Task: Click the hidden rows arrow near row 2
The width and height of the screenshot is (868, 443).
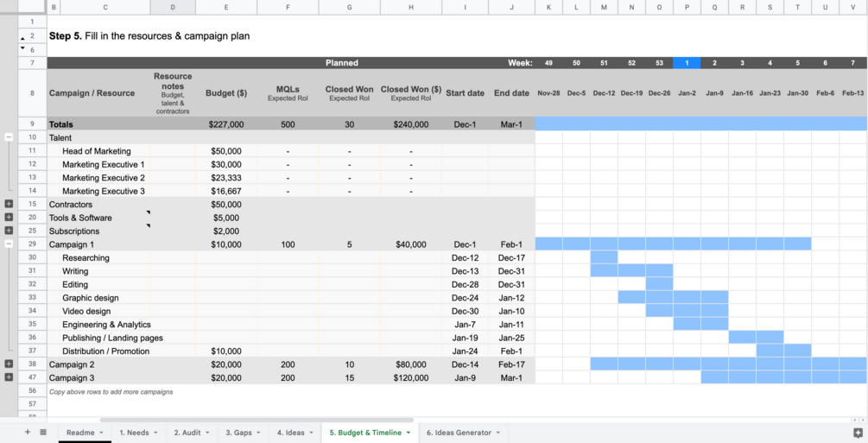Action: (22, 39)
